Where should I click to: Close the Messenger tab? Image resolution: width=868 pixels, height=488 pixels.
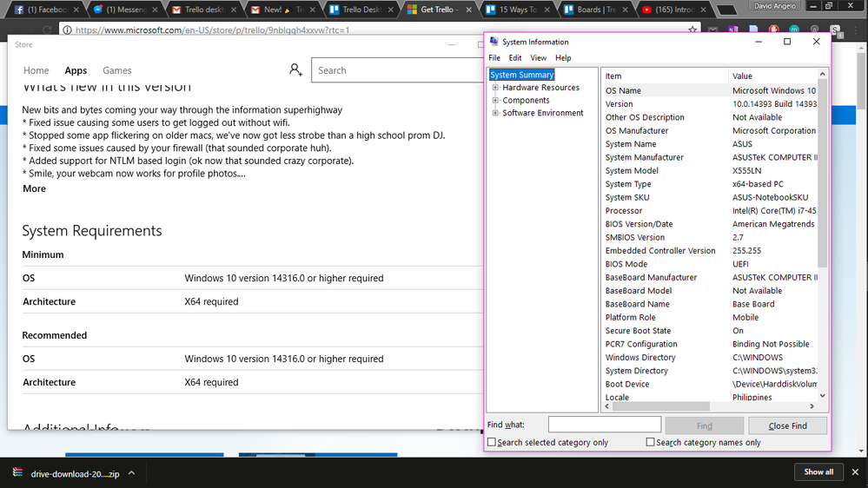click(155, 10)
